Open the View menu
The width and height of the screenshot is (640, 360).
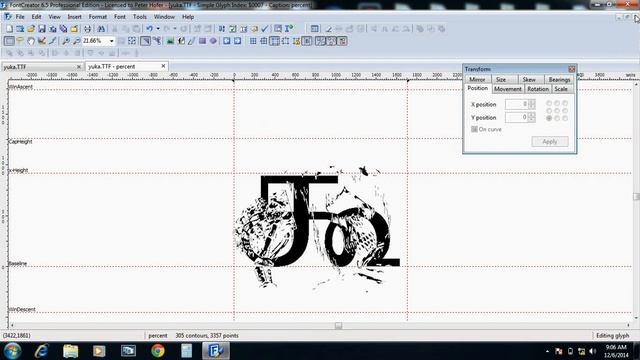point(54,17)
